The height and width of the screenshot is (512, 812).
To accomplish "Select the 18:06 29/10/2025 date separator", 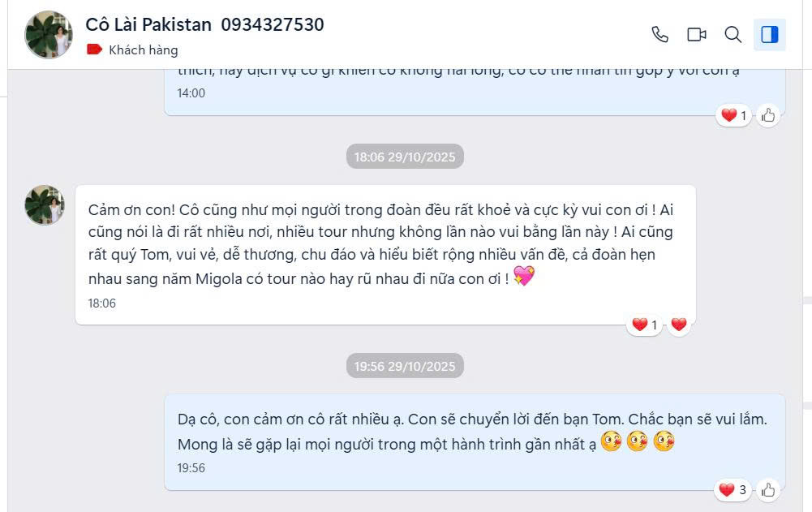I will pyautogui.click(x=405, y=157).
